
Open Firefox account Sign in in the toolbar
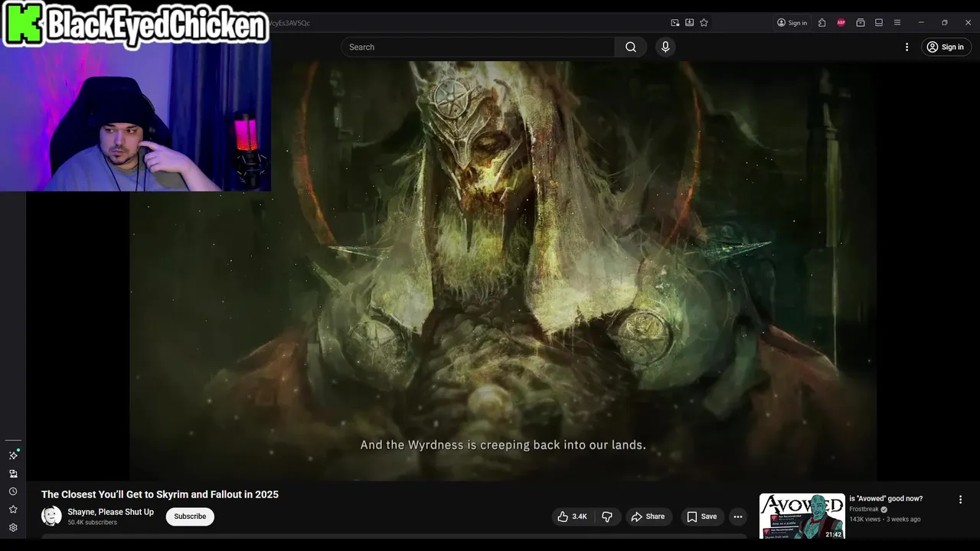[x=792, y=22]
